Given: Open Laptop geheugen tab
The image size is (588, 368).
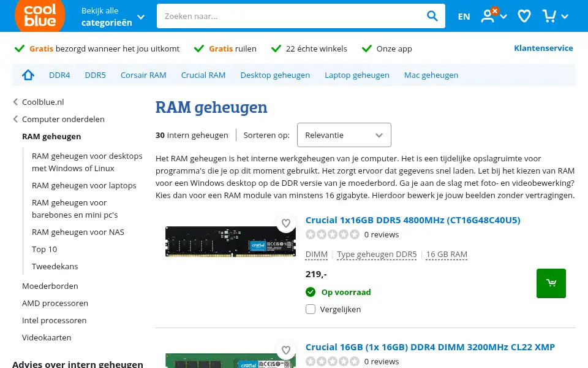Looking at the screenshot, I should 357,75.
